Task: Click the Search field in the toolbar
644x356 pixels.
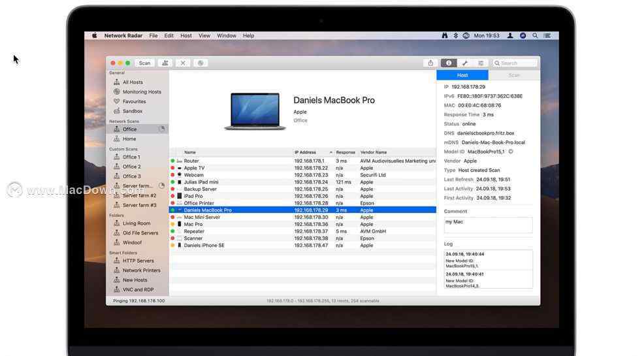Action: 515,63
